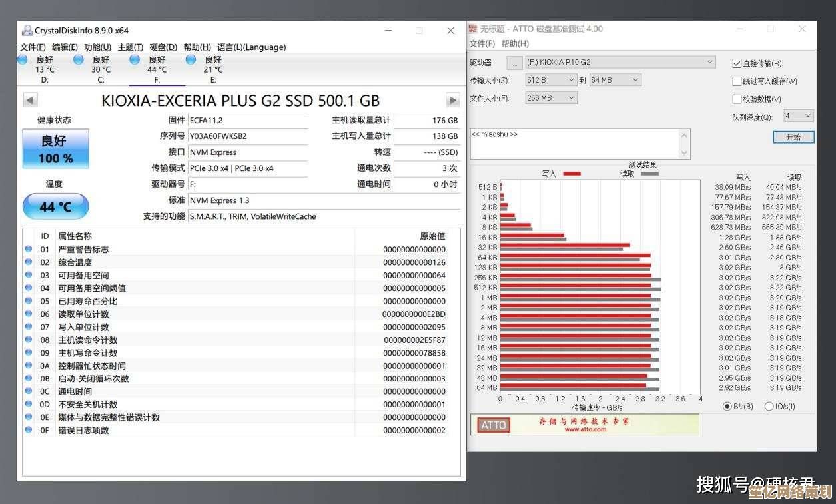
Task: Click the 良好 100 % health status box
Action: (55, 148)
